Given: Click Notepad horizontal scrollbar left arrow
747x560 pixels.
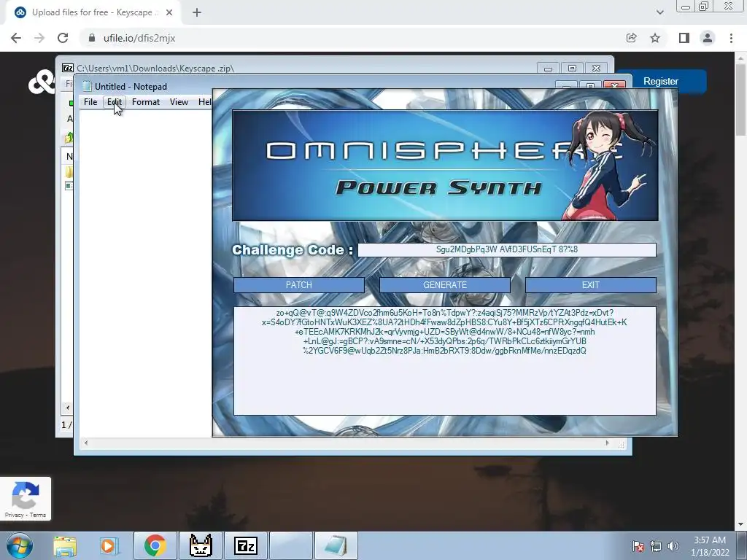Looking at the screenshot, I should tap(86, 443).
